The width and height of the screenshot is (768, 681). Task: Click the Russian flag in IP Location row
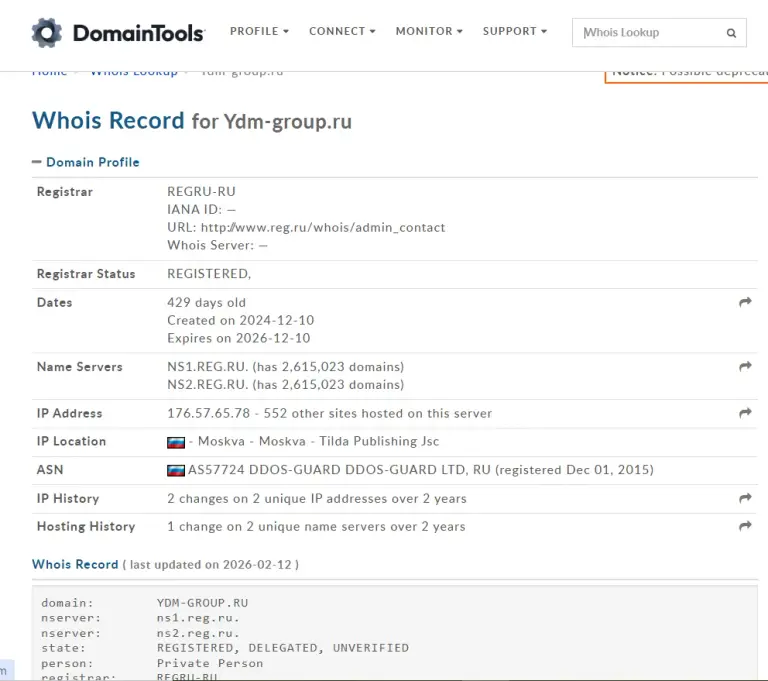pos(176,442)
